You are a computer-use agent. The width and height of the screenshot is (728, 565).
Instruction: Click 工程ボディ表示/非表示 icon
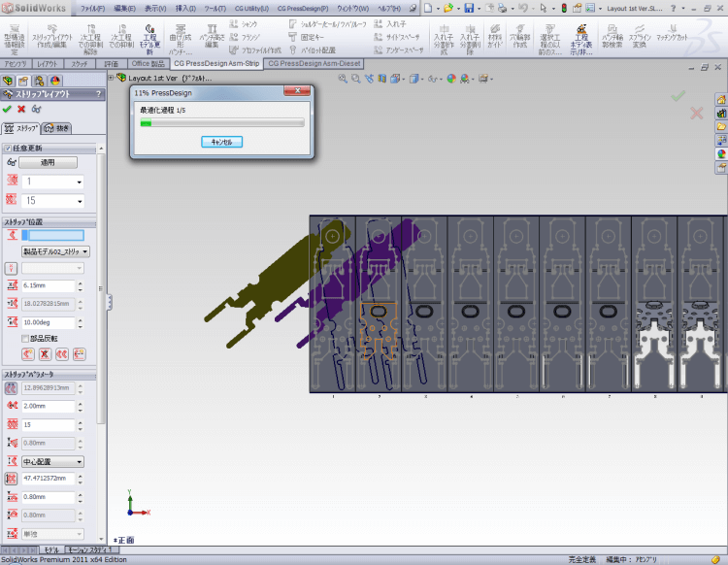click(x=580, y=40)
